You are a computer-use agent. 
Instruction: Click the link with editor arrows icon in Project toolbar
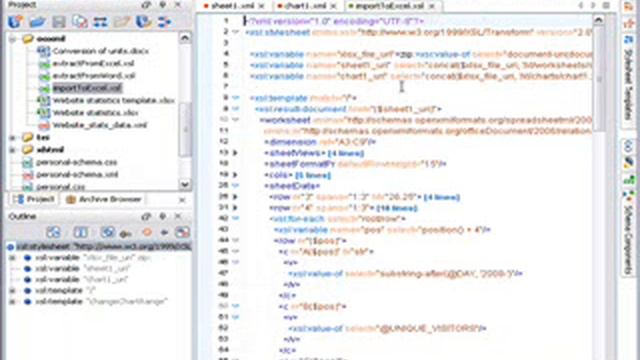point(100,22)
